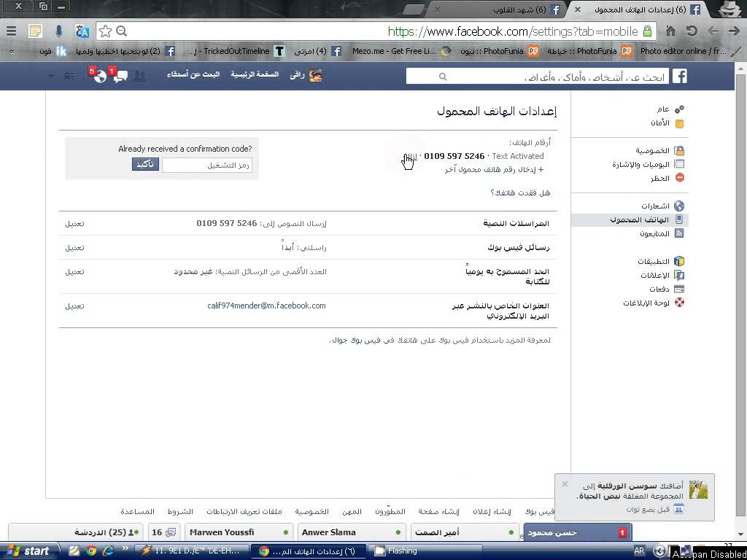Open the privacy shortcuts icon in header
The height and width of the screenshot is (560, 747).
[69, 76]
